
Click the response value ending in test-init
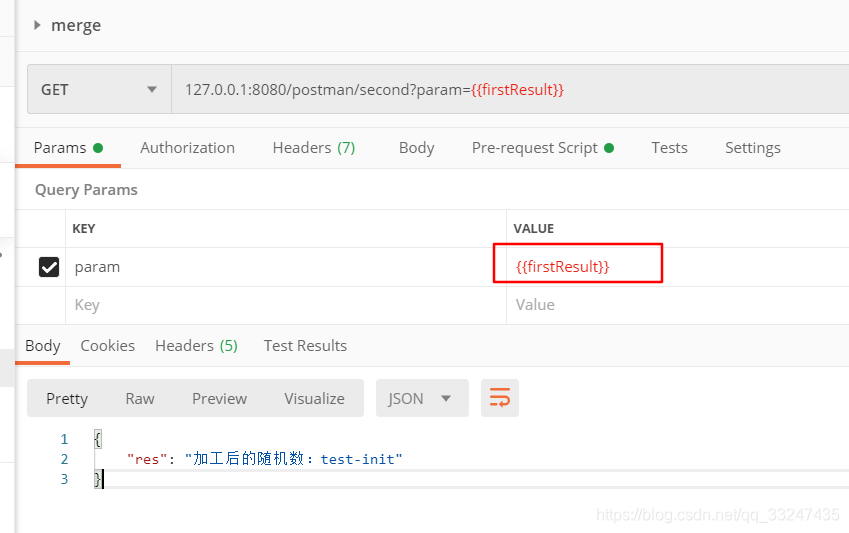[293, 459]
